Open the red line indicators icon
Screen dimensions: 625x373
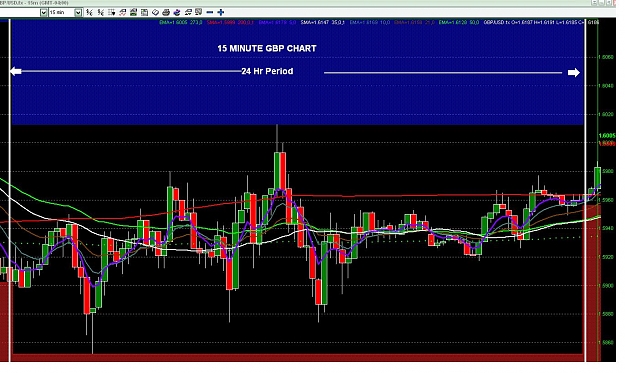(122, 12)
